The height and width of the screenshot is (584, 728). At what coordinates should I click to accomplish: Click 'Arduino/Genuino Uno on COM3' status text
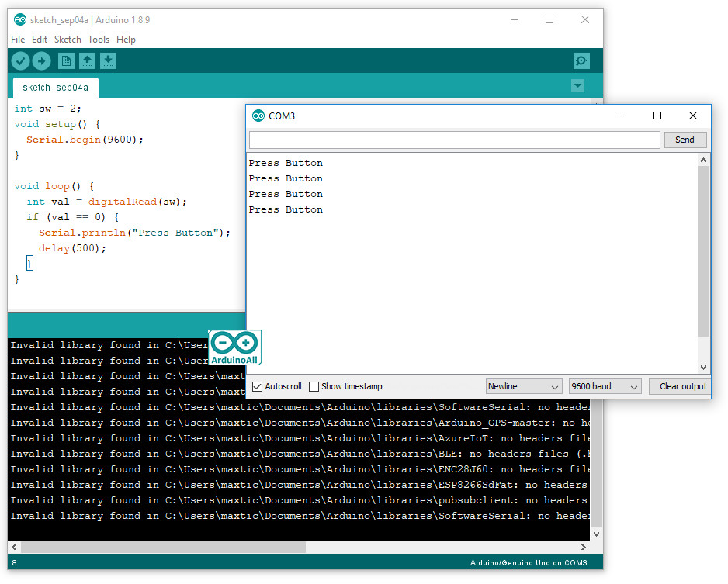(529, 562)
